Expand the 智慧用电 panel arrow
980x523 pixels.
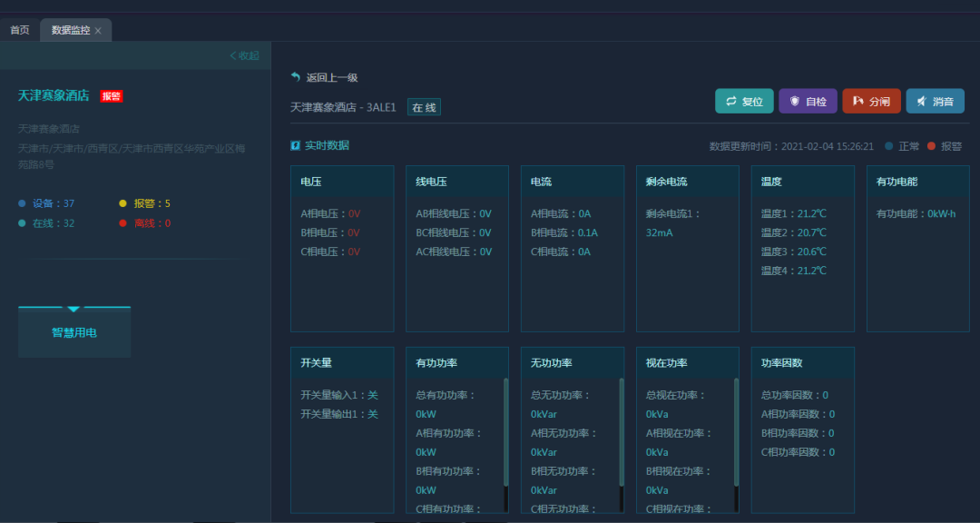[73, 310]
